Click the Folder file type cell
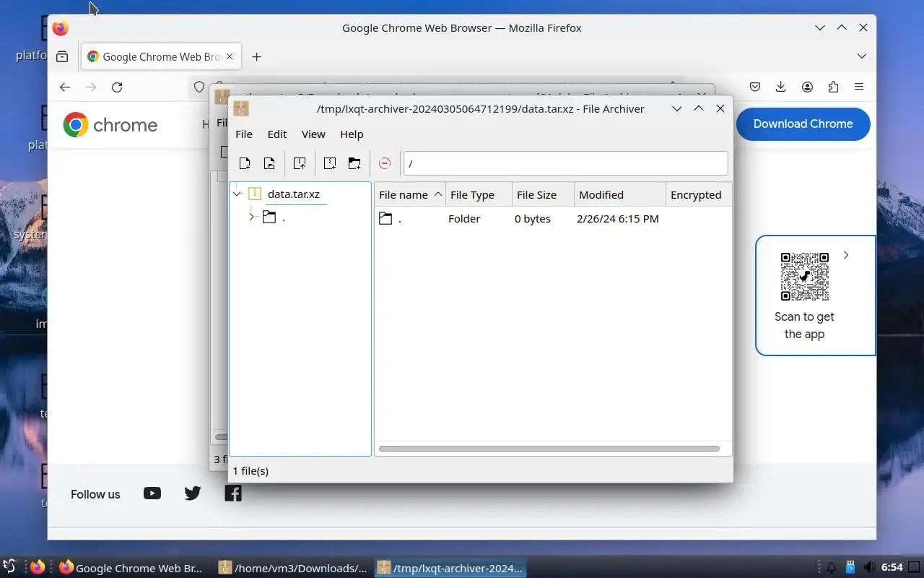 point(464,218)
